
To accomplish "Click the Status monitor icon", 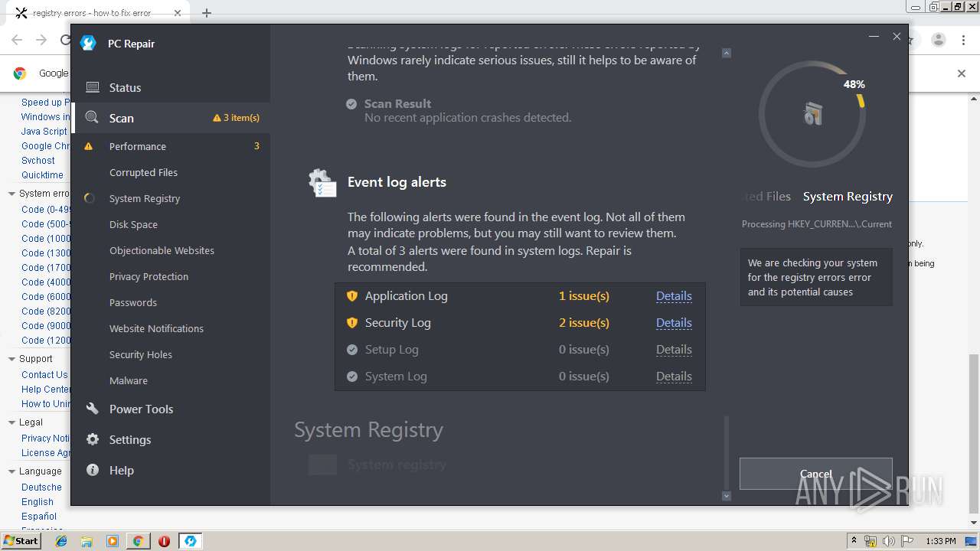I will click(93, 87).
